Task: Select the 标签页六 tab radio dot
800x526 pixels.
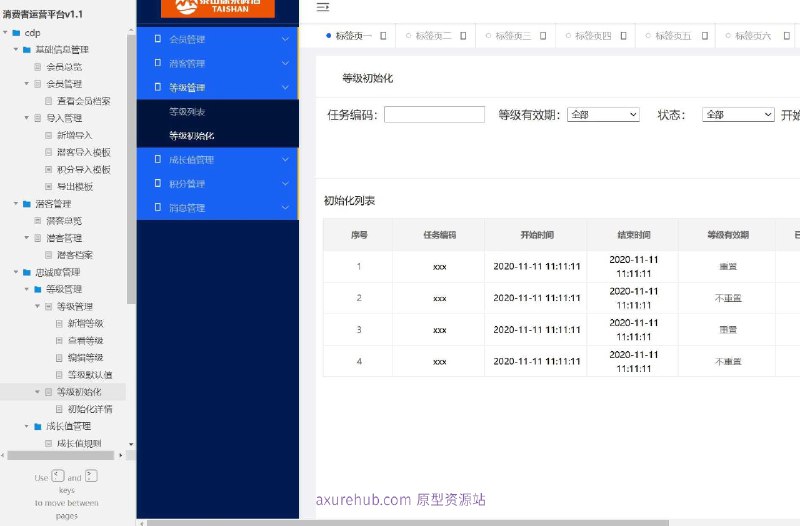Action: tap(728, 36)
